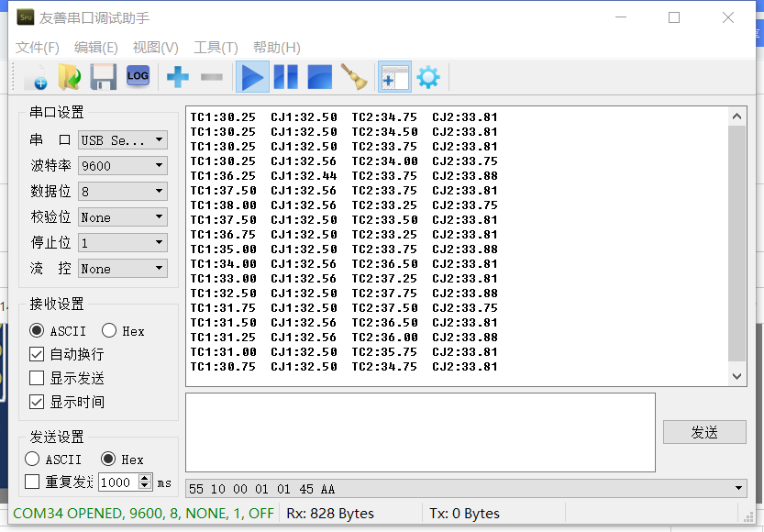Viewport: 764px width, 532px height.
Task: Open the 波特率 9600 dropdown
Action: click(x=122, y=166)
